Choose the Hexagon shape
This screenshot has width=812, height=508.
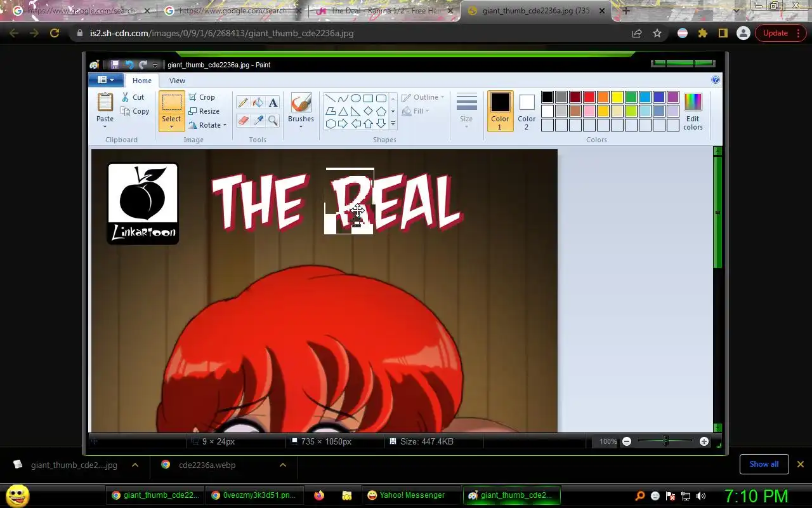click(x=331, y=124)
